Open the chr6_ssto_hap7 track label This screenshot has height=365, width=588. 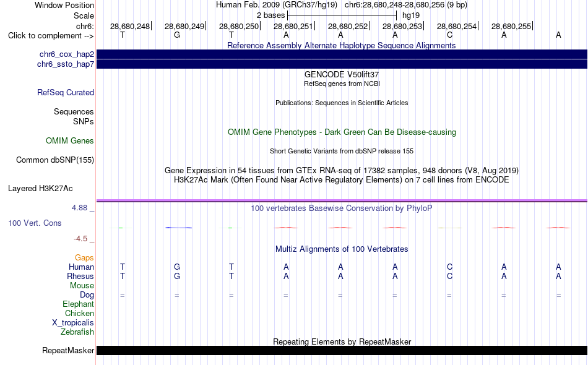pos(66,64)
